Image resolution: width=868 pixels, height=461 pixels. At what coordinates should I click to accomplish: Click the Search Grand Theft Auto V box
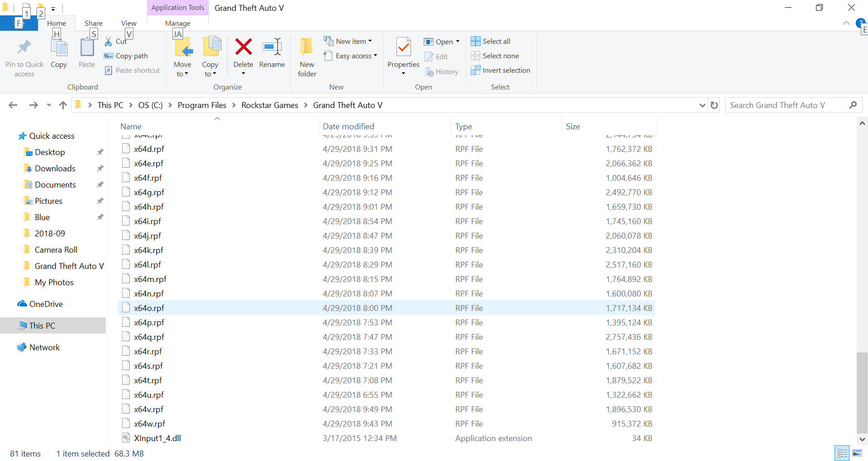click(787, 105)
